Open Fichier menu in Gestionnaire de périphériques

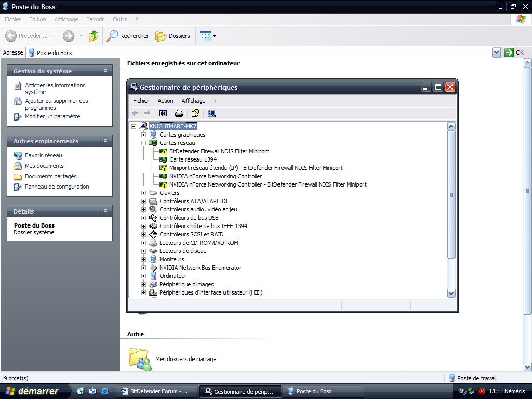pyautogui.click(x=141, y=101)
